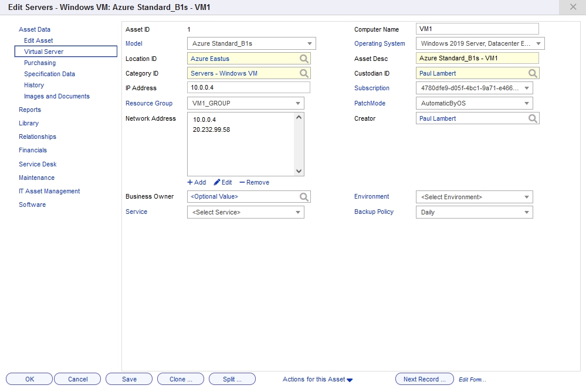Viewport: 586px width, 392px height.
Task: Remove a network address entry
Action: [x=254, y=182]
